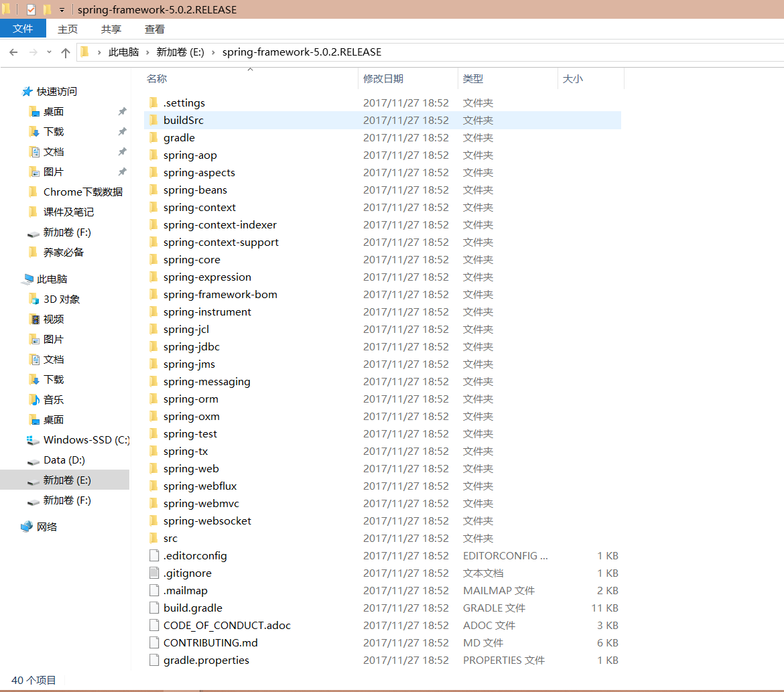Select the gradle.properties file icon

pos(154,660)
